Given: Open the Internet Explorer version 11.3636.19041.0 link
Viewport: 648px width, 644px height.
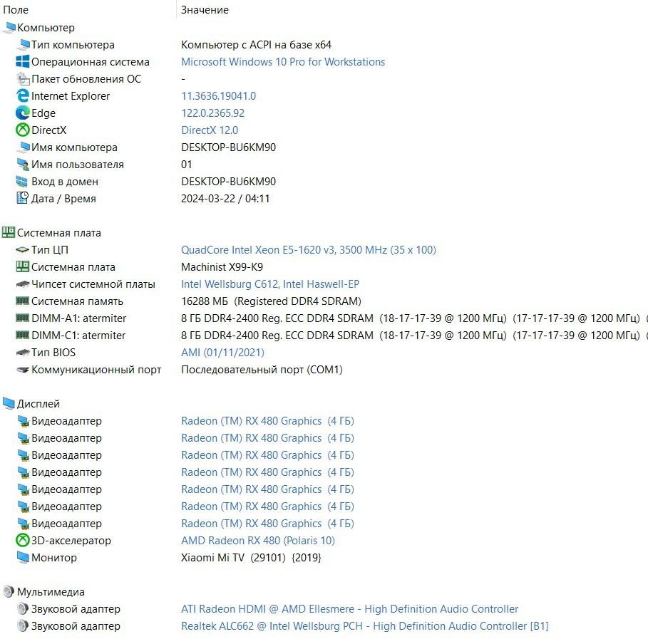Looking at the screenshot, I should tap(219, 96).
